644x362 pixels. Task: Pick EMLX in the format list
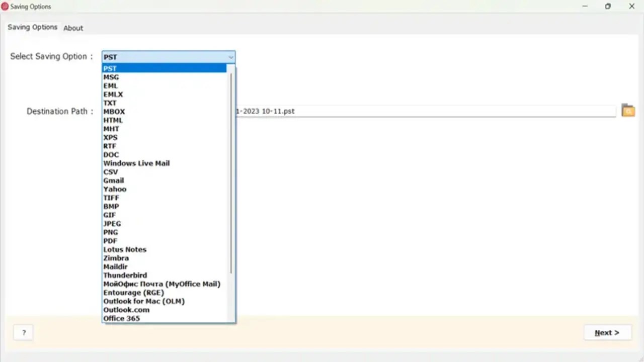(165, 94)
